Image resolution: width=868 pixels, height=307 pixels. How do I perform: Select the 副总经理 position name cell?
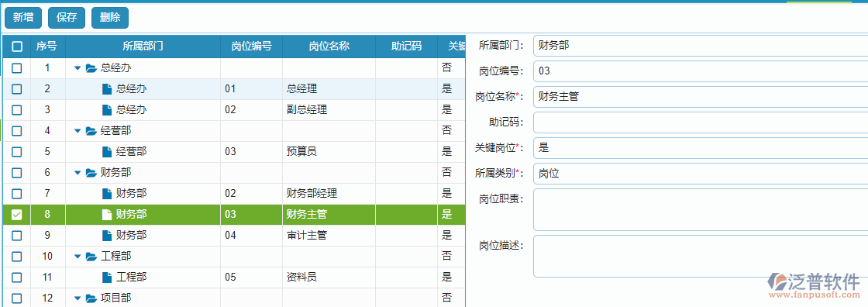click(329, 110)
